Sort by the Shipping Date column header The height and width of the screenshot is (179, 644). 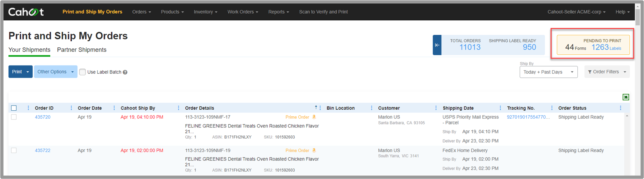458,108
